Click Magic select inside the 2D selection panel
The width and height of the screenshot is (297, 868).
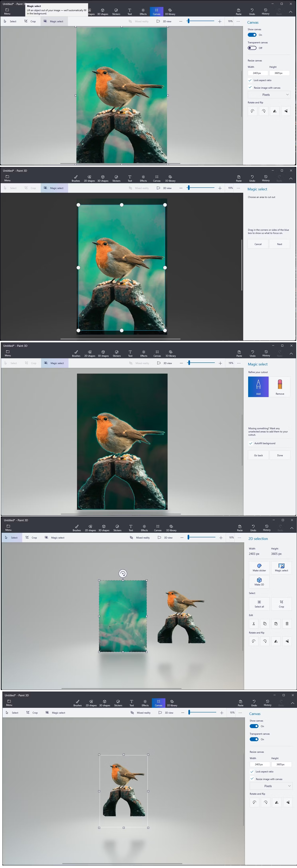click(x=282, y=567)
